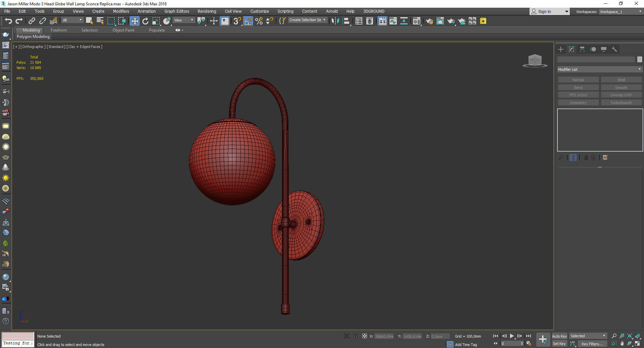The image size is (644, 348).
Task: Click the Undo arrow icon
Action: (8, 21)
